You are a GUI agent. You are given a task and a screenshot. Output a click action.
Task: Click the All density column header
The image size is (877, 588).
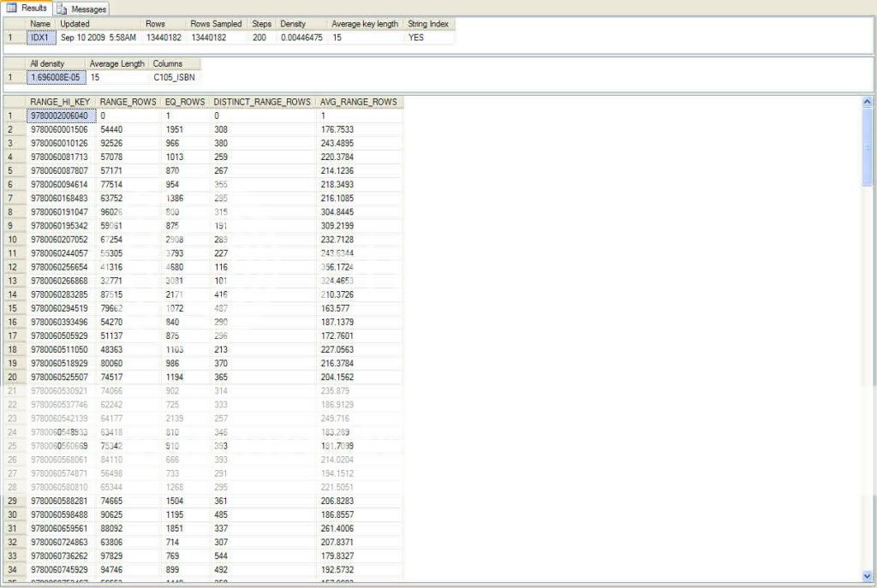tap(56, 63)
